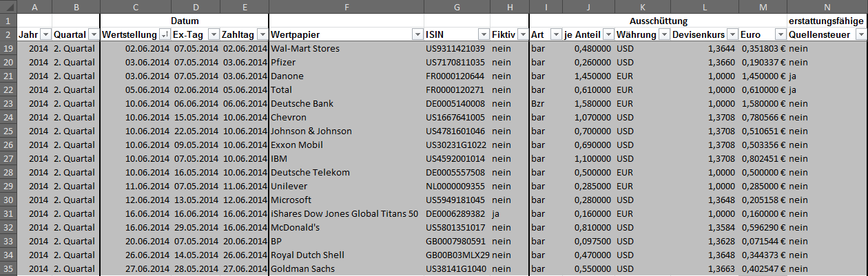Select the McDonald's cell

coord(347,227)
